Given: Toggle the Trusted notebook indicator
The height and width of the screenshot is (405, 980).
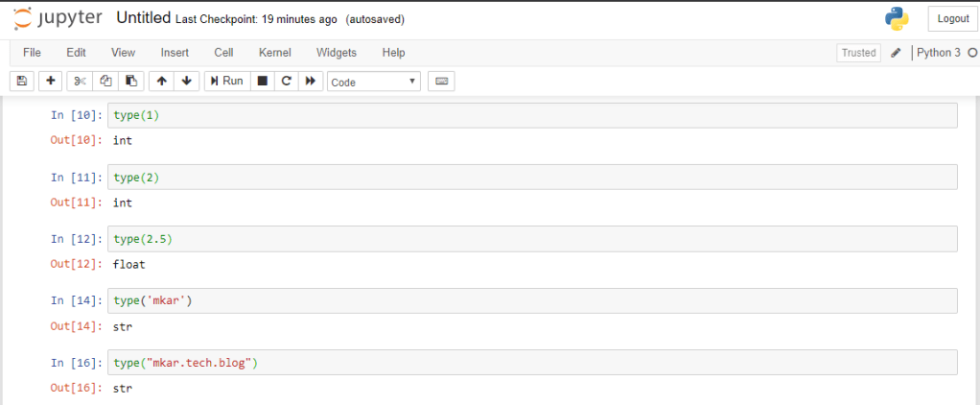Looking at the screenshot, I should click(x=858, y=53).
